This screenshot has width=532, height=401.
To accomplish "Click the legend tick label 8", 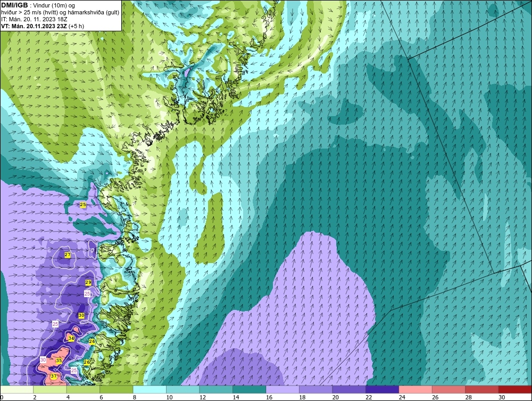I will pos(135,397).
